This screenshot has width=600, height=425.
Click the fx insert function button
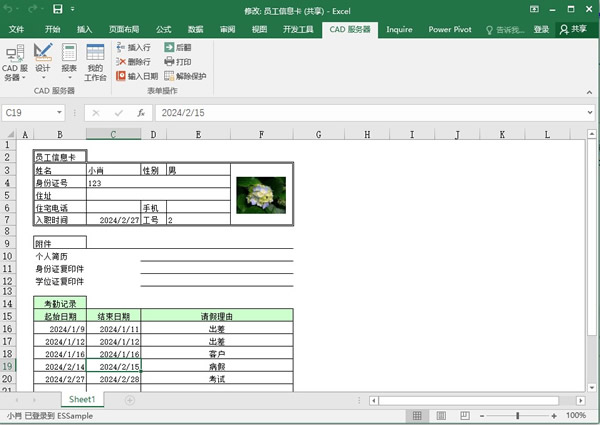(139, 113)
